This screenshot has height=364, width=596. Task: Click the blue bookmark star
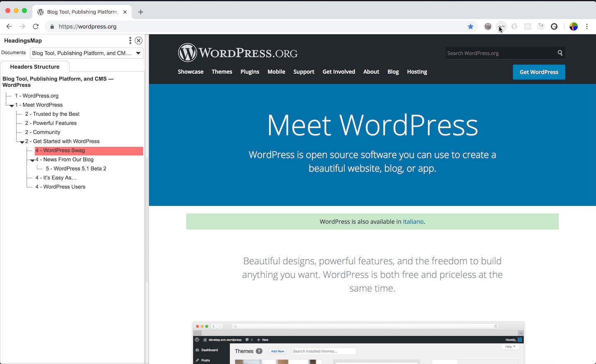[x=471, y=26]
